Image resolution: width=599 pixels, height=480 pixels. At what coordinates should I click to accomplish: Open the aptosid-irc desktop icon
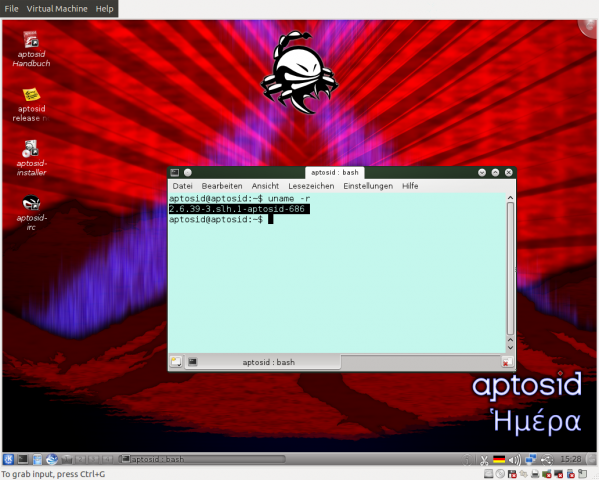(x=31, y=212)
